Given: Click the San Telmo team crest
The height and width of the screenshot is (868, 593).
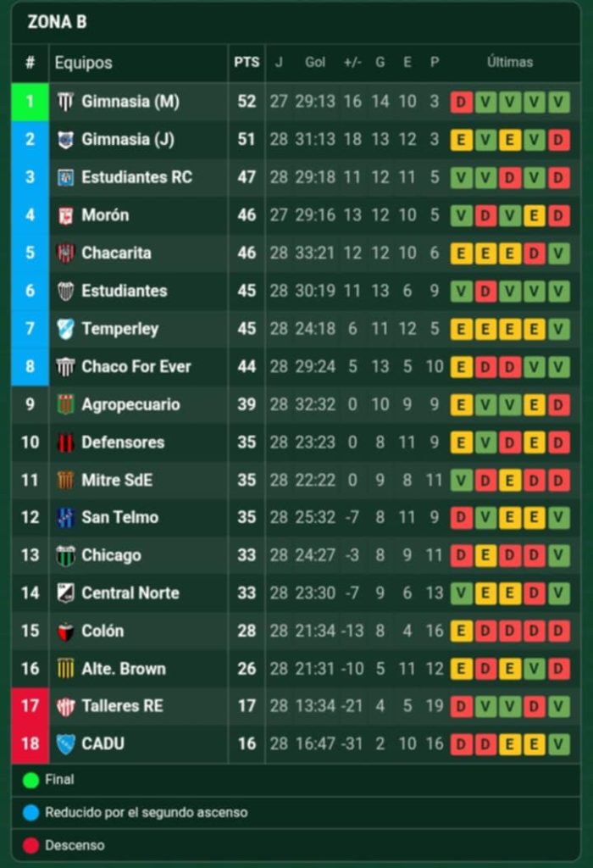Looking at the screenshot, I should 65,518.
